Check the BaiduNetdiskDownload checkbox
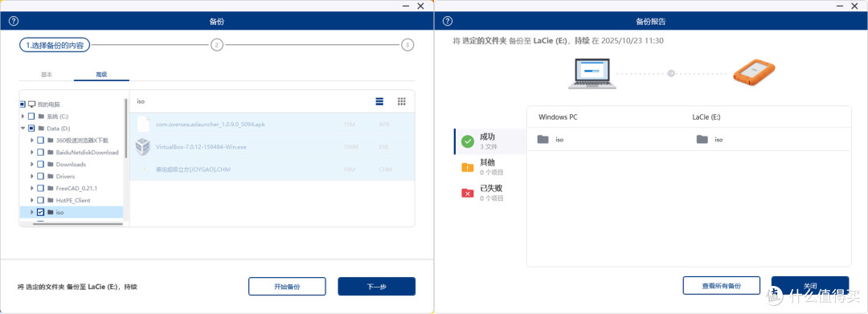The image size is (868, 314). pos(40,152)
